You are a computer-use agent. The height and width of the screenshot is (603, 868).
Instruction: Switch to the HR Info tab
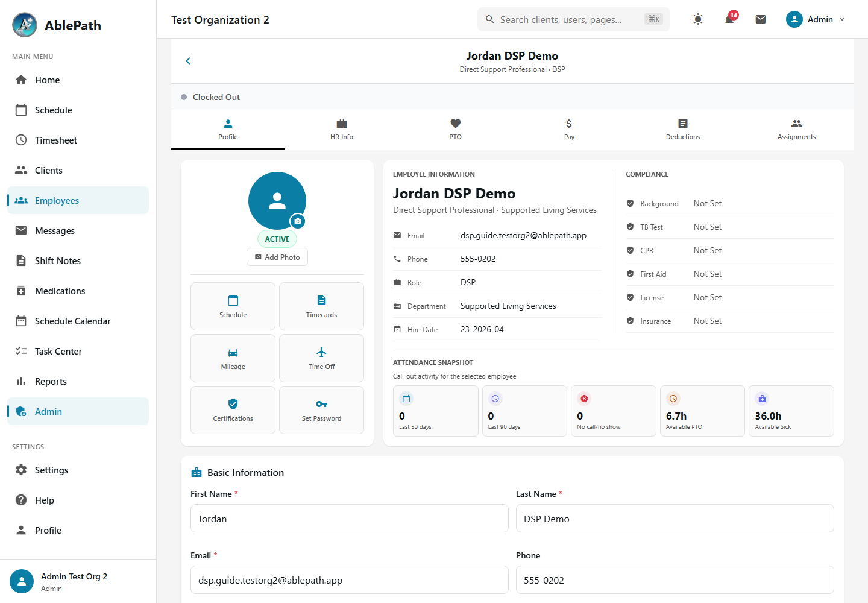pos(342,130)
